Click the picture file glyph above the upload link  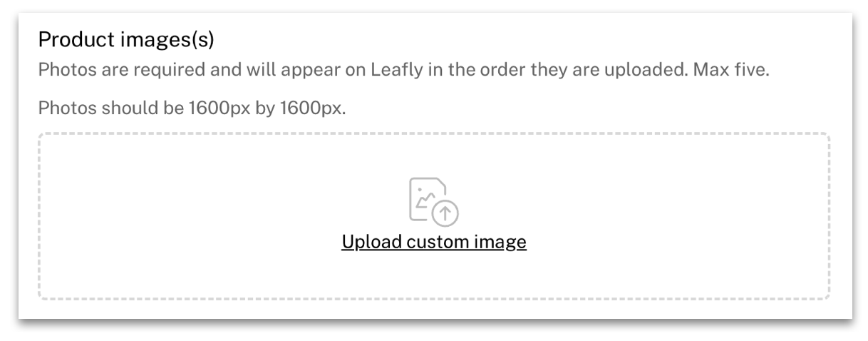(x=426, y=198)
